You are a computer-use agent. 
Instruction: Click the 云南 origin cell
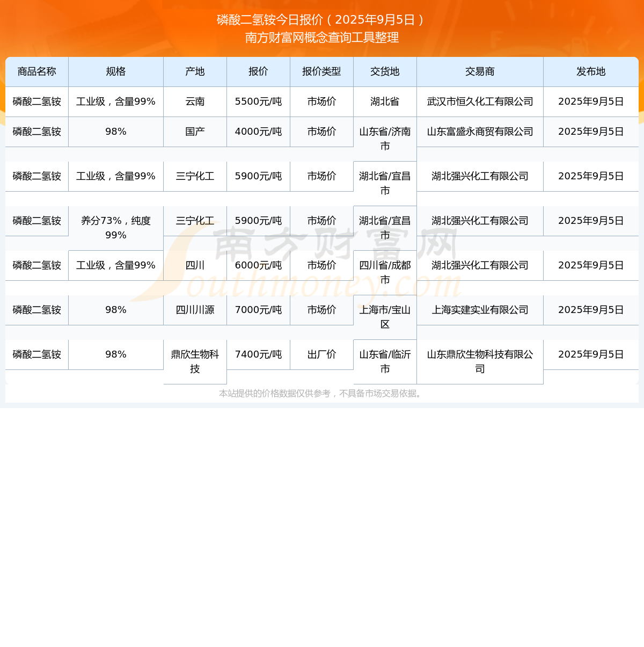195,101
